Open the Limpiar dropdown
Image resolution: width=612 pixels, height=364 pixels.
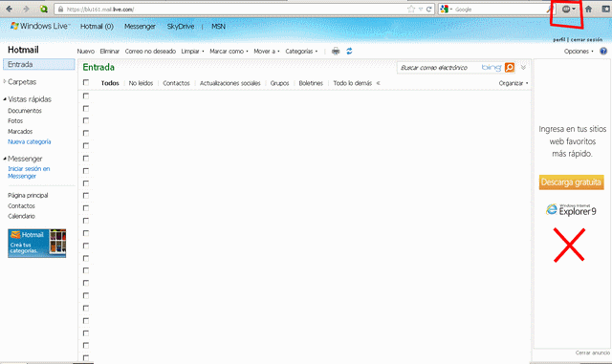(192, 51)
